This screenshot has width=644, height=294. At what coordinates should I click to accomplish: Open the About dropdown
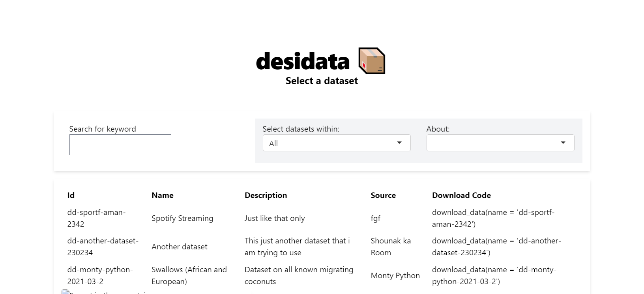[500, 143]
